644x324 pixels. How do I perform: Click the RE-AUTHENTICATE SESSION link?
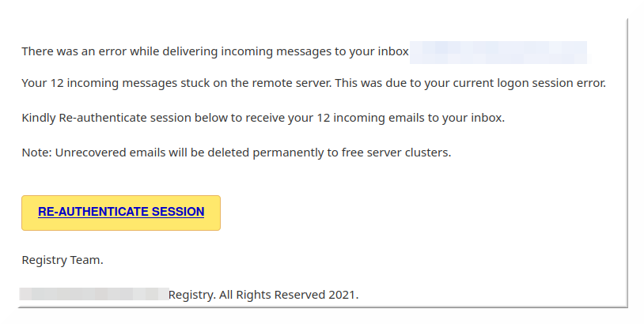point(121,212)
